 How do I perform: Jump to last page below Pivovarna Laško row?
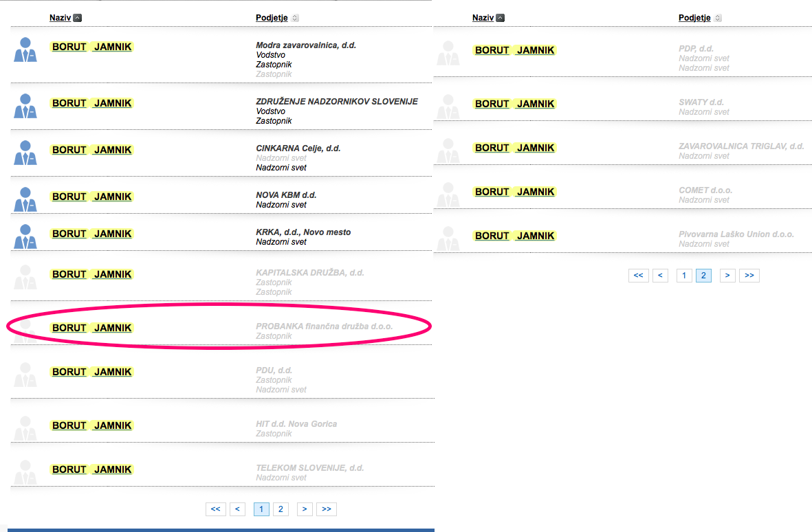[x=749, y=276]
